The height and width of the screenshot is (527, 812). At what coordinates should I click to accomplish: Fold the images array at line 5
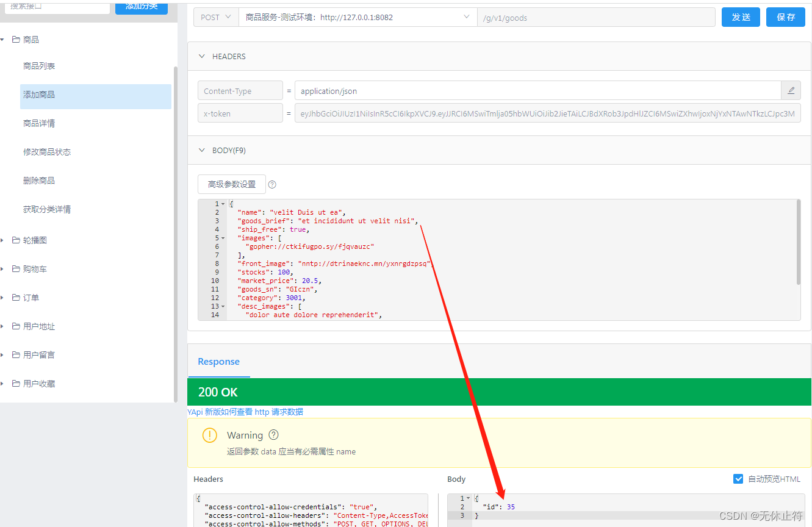223,238
